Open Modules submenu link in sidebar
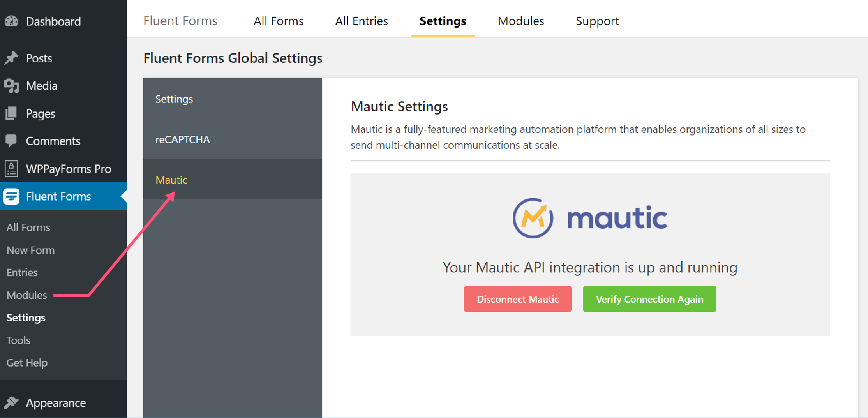868x418 pixels. click(x=27, y=295)
